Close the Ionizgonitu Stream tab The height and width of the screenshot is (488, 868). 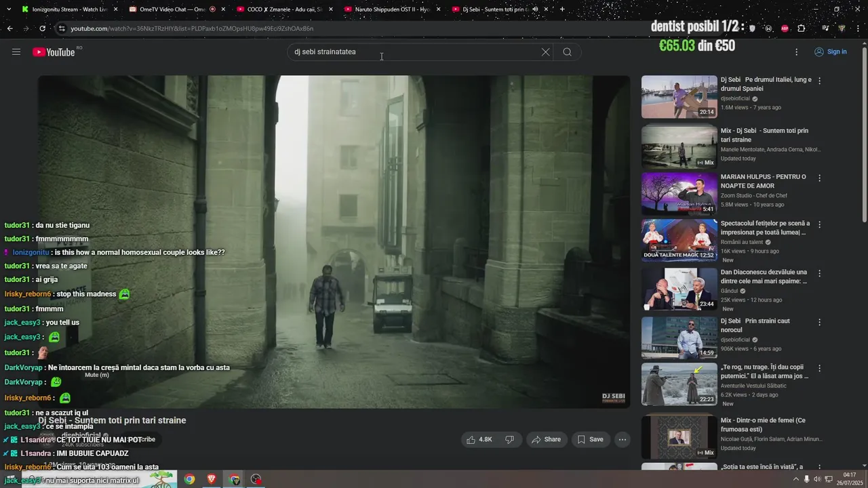(x=115, y=9)
